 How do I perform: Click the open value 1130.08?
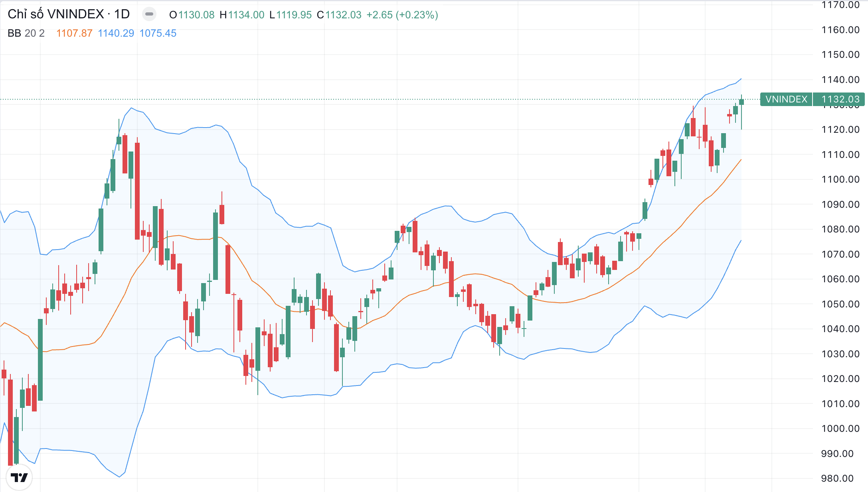pos(196,15)
